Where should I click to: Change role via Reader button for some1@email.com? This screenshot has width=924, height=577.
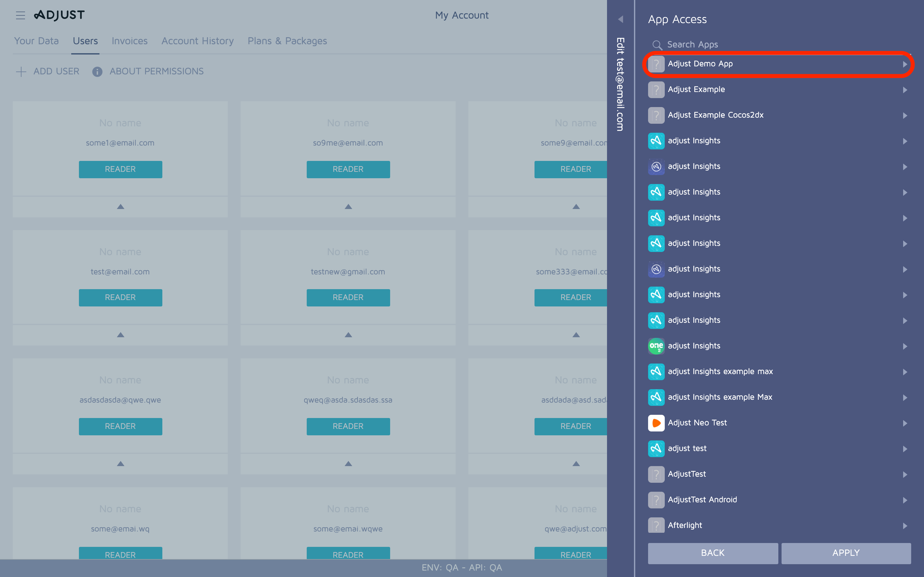[120, 169]
